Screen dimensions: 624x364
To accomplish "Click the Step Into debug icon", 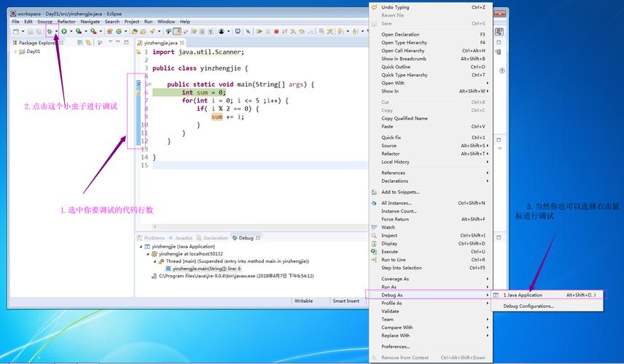I will (293, 31).
